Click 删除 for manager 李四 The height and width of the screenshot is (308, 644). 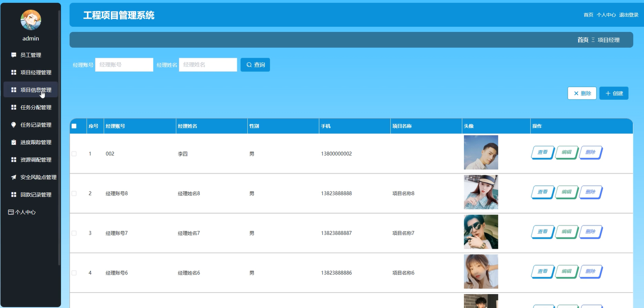coord(591,152)
